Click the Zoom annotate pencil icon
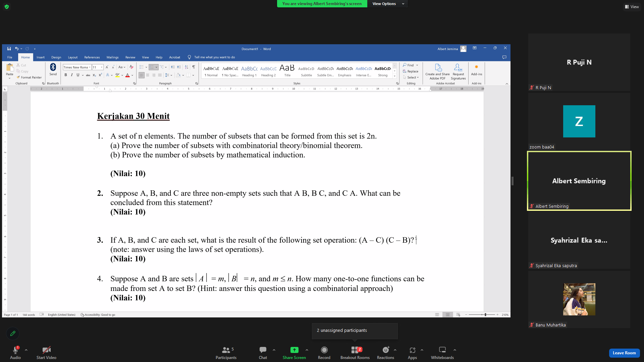 tap(13, 334)
